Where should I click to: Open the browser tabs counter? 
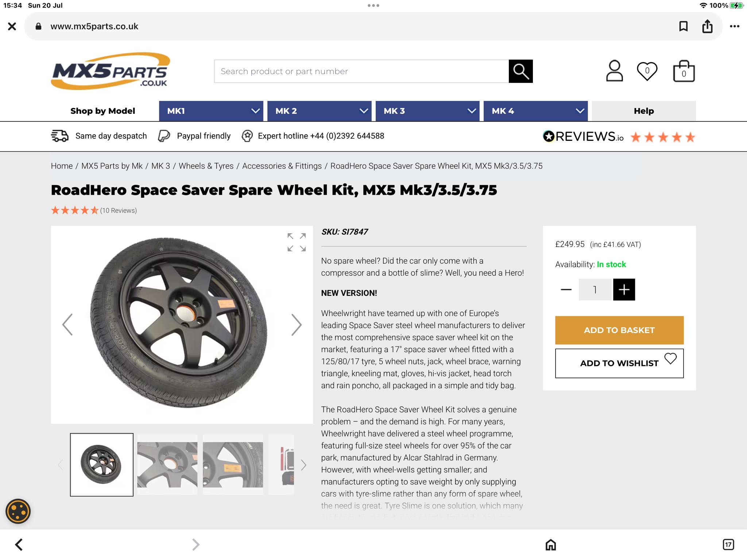pos(728,545)
